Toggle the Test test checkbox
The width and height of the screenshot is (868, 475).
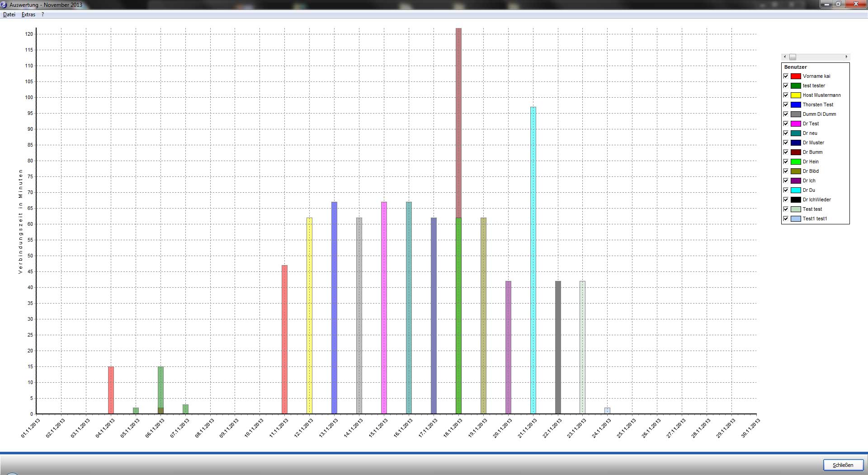[x=786, y=209]
